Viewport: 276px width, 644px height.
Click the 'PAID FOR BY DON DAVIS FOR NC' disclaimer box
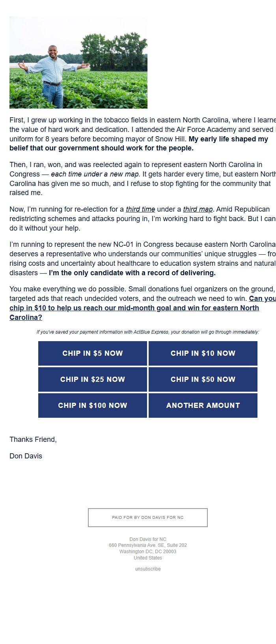click(147, 517)
